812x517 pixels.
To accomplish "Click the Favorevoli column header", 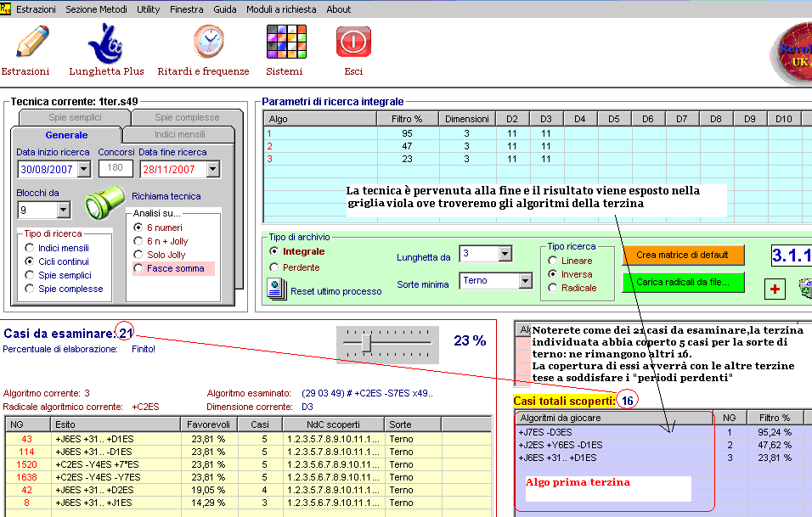I will 209,424.
